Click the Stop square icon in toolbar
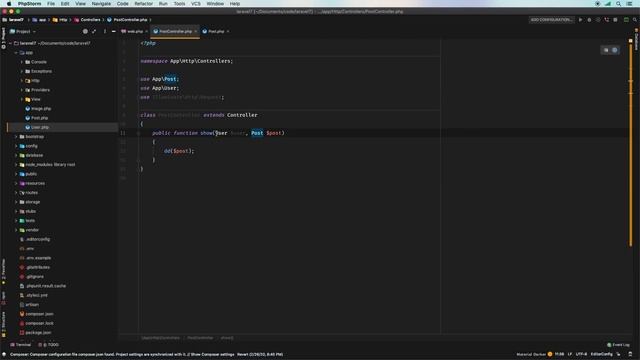 615,20
